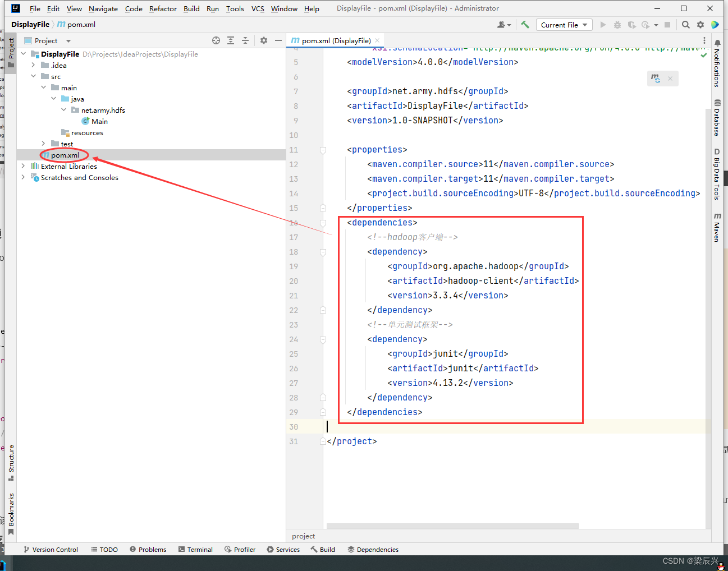Expand Scratches and Consoles node
Screen dimensions: 728x571
pyautogui.click(x=24, y=177)
